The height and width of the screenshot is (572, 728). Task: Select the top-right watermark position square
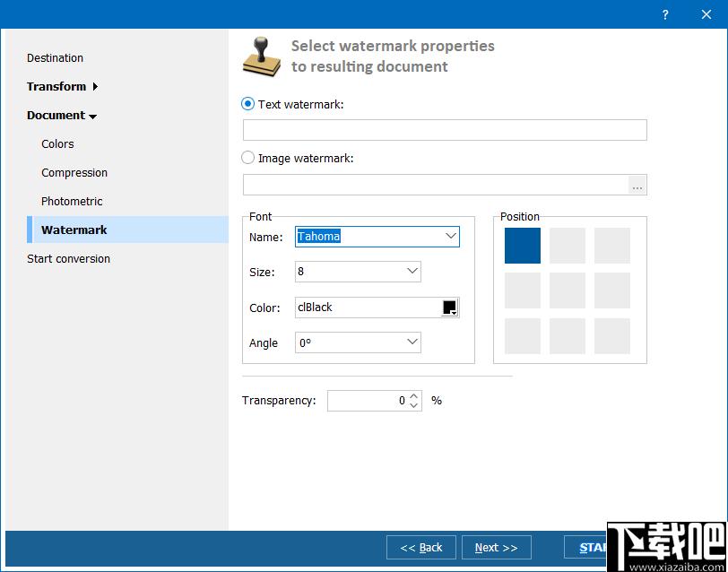(612, 246)
